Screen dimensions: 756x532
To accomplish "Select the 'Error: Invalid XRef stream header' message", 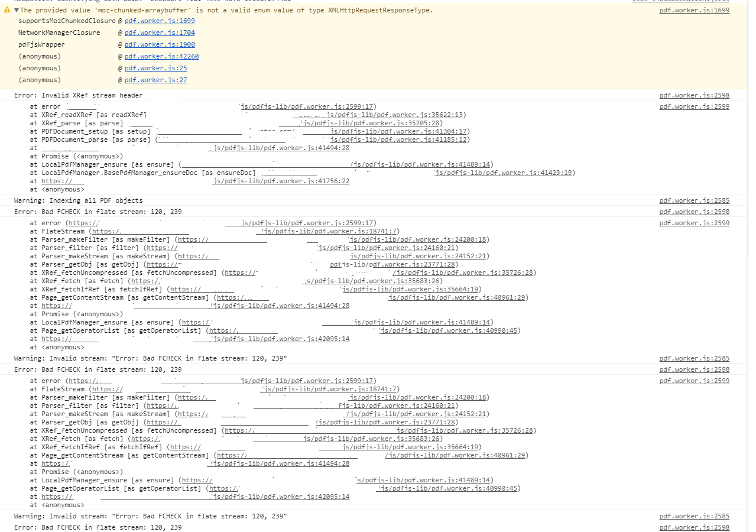I will pos(79,95).
